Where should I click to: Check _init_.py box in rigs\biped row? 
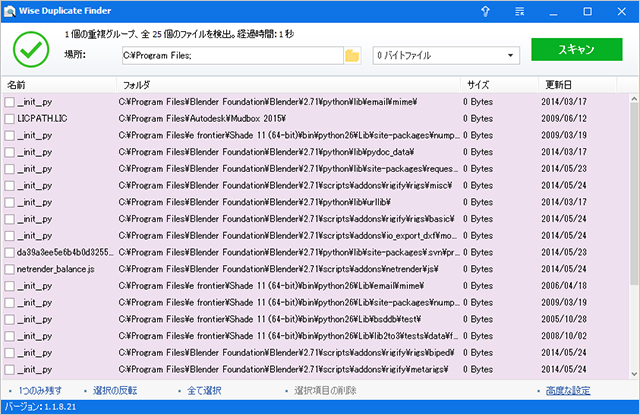click(9, 353)
